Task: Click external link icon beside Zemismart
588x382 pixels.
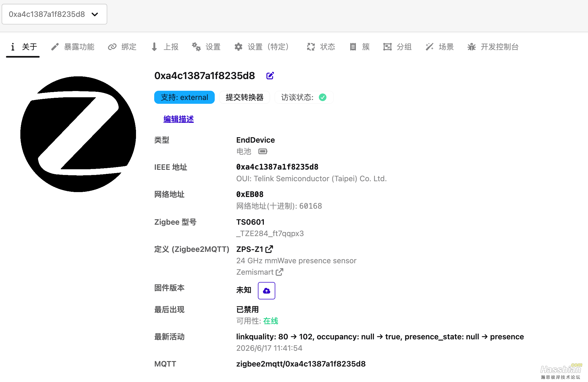Action: [279, 272]
